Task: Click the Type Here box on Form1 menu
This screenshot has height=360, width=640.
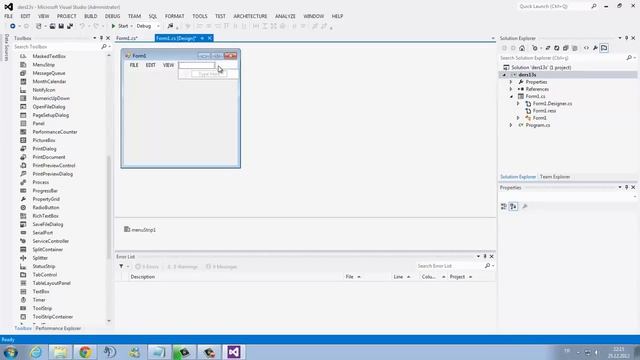Action: click(209, 74)
